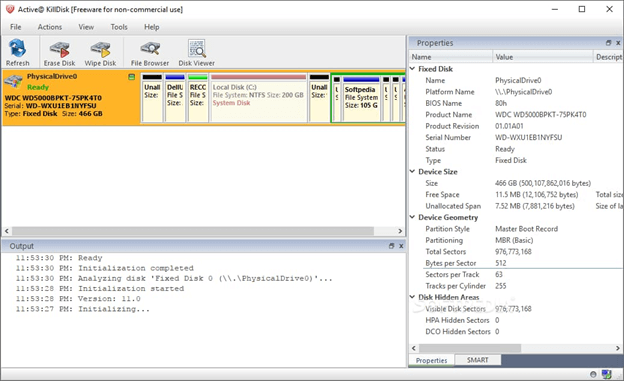Select the RECC partition block
The height and width of the screenshot is (381, 624).
[x=198, y=98]
